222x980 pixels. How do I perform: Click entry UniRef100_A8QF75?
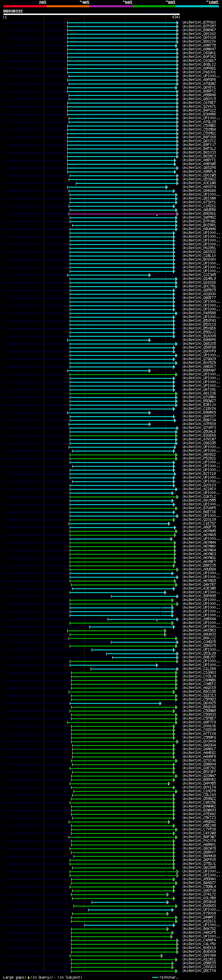[199, 527]
